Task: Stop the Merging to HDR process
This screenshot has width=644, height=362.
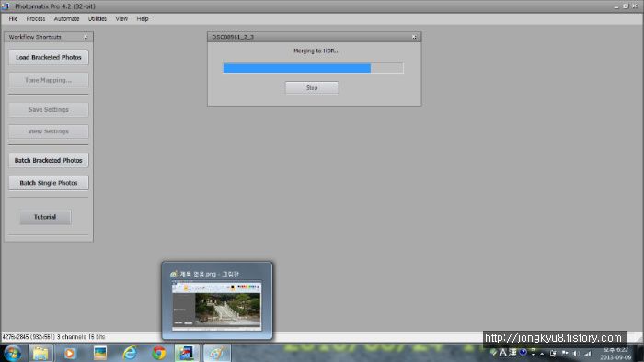Action: point(312,87)
